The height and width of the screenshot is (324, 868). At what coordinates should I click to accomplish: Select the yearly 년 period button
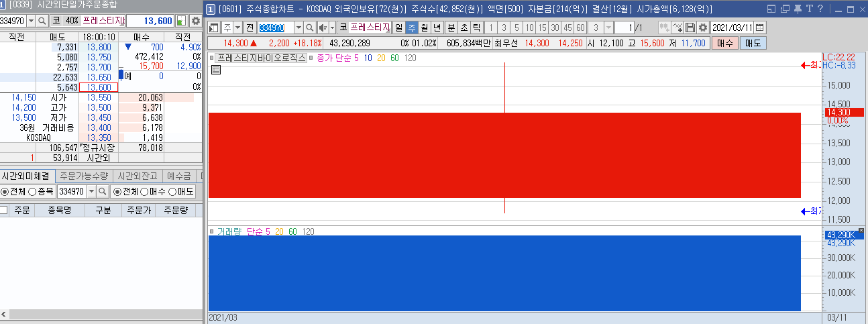point(437,28)
